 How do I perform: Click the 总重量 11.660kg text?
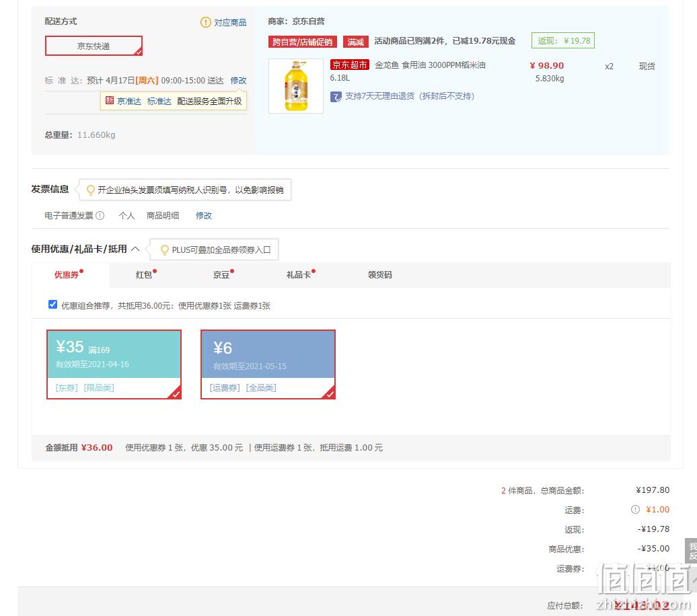(80, 134)
